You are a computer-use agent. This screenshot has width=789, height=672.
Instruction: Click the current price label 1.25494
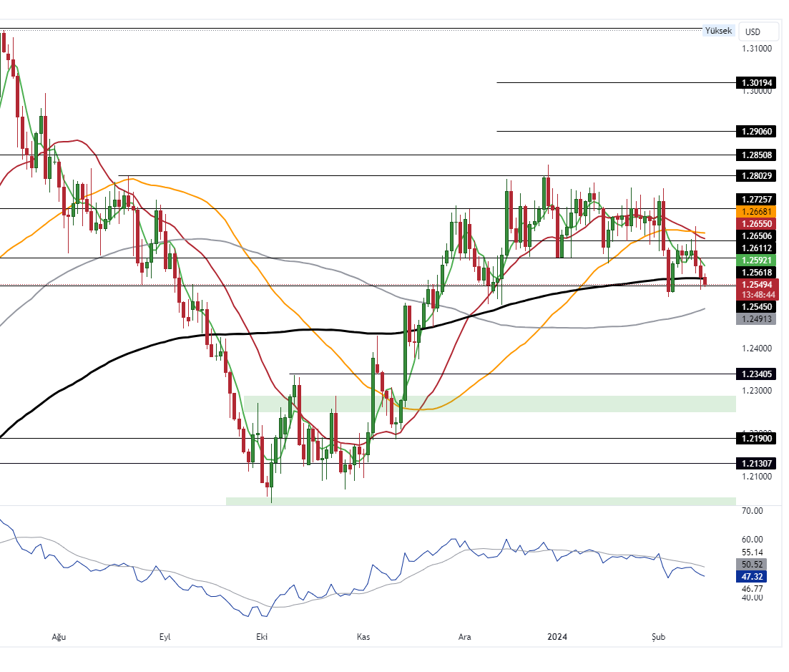tap(757, 285)
